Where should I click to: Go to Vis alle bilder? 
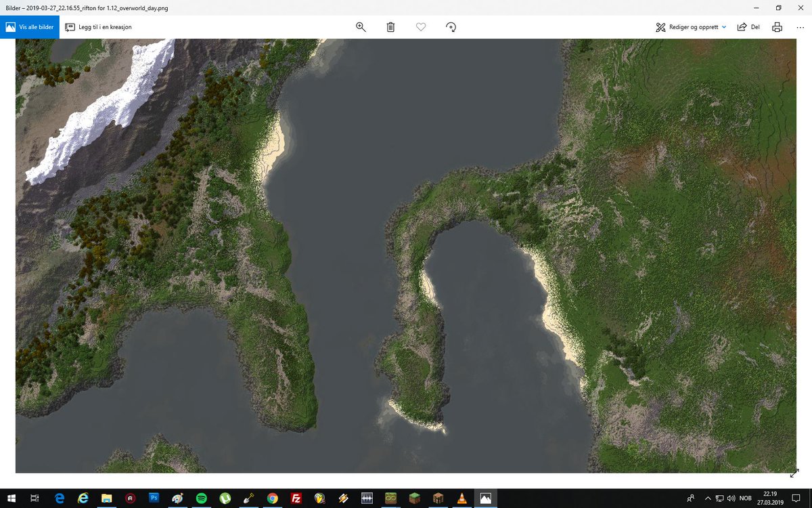30,27
